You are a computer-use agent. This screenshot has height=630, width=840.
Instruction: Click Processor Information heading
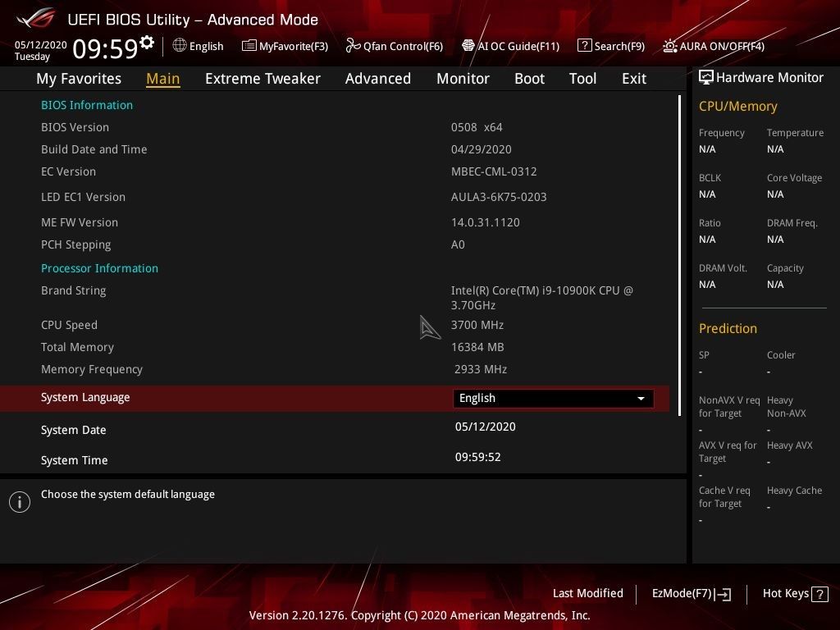[99, 268]
